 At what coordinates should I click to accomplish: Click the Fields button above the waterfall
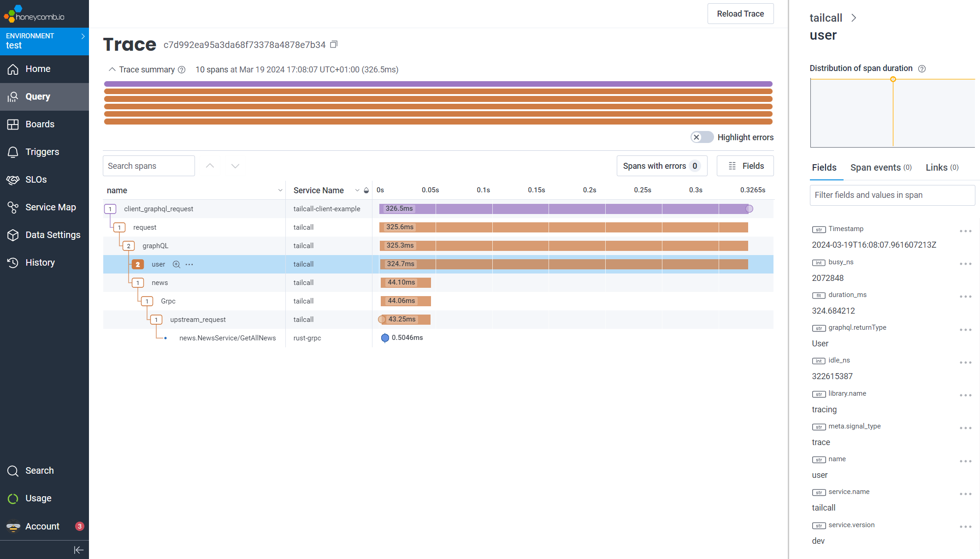pos(745,166)
